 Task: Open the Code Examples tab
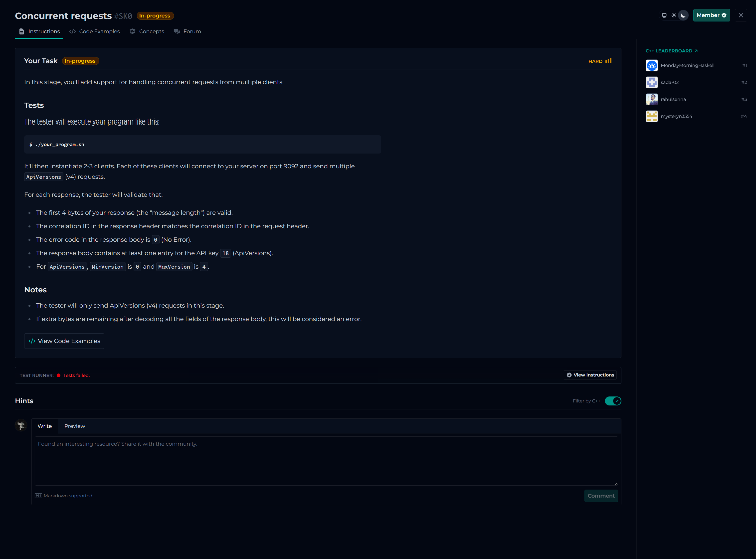pos(94,31)
